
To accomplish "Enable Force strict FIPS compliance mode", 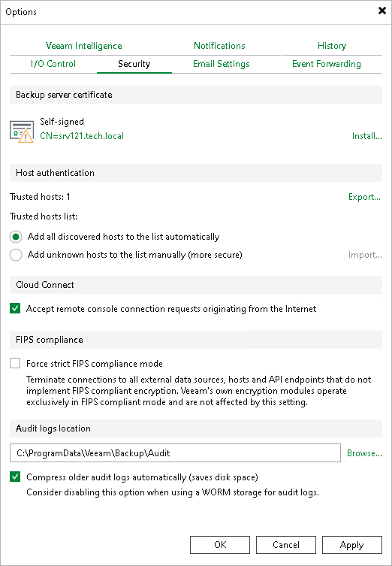I will 15,363.
